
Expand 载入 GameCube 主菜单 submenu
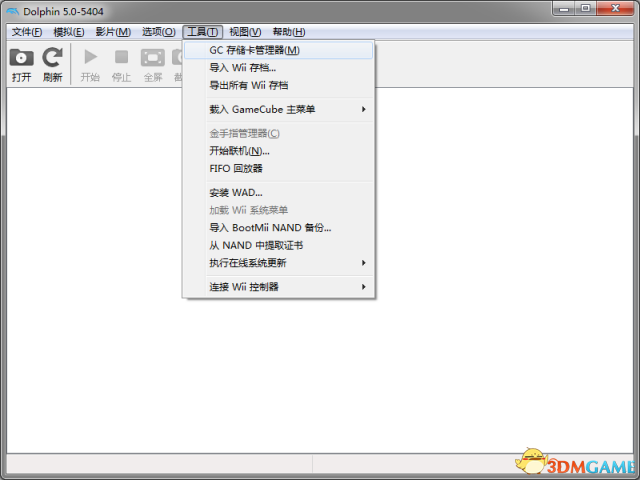click(278, 109)
